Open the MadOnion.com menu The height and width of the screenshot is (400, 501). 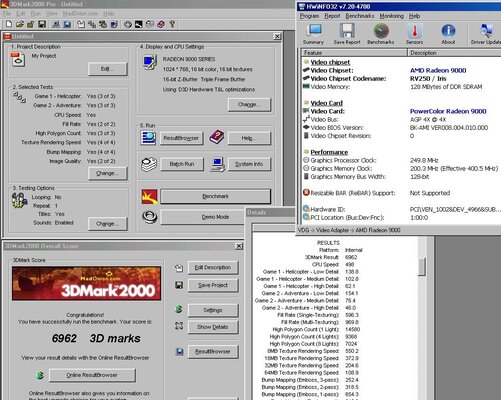(x=80, y=13)
